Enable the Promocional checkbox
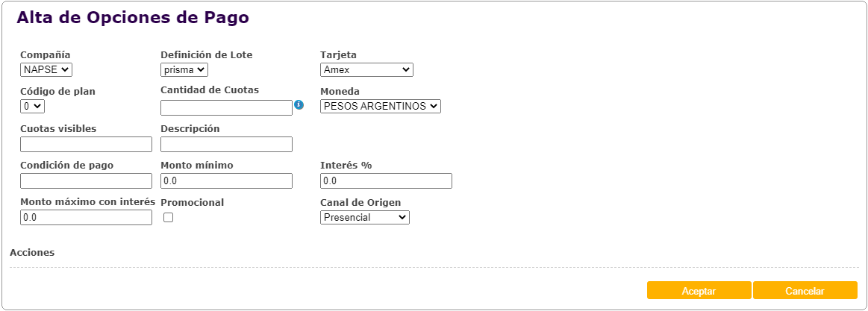 [x=168, y=218]
